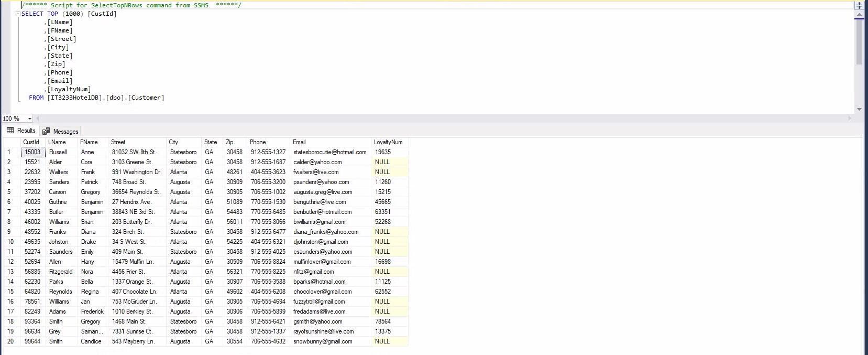Viewport: 868px width, 355px height.
Task: Click phone number 912-555-1327
Action: (268, 152)
